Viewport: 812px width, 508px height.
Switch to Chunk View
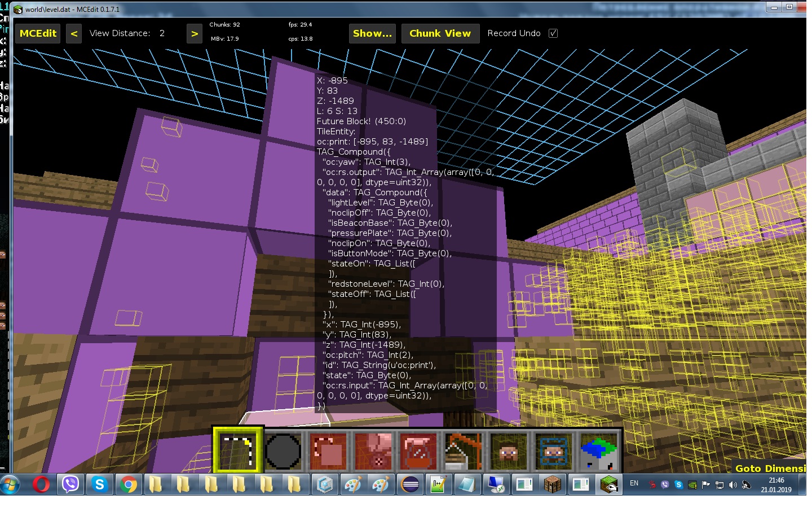(x=440, y=33)
